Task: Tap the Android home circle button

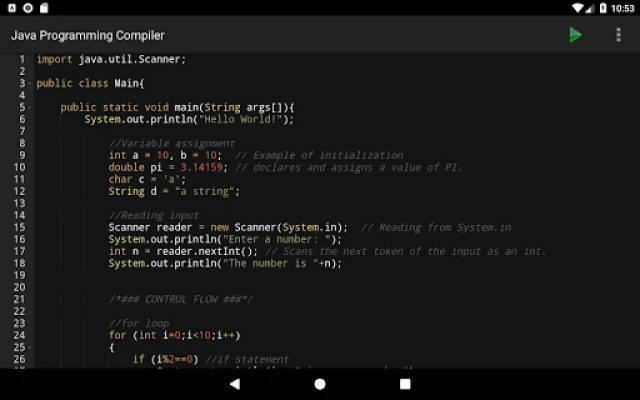Action: click(x=320, y=384)
